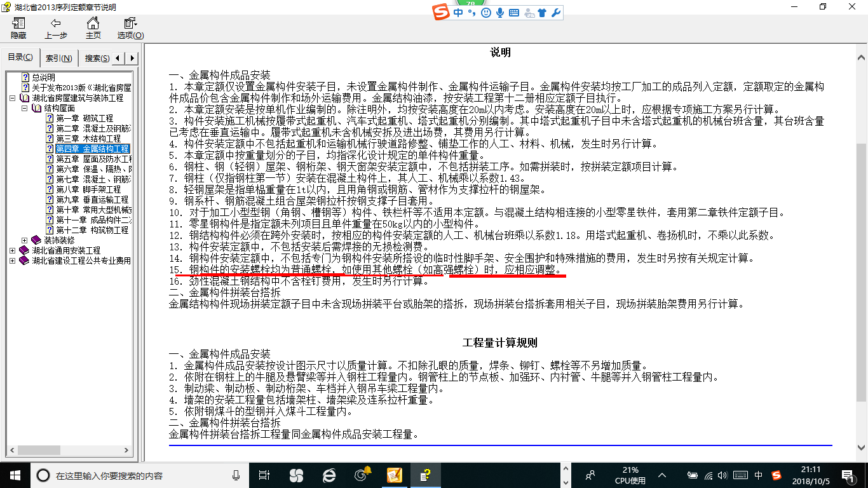Collapse the 结构屋面 node
Image resolution: width=868 pixels, height=488 pixels.
[24, 108]
